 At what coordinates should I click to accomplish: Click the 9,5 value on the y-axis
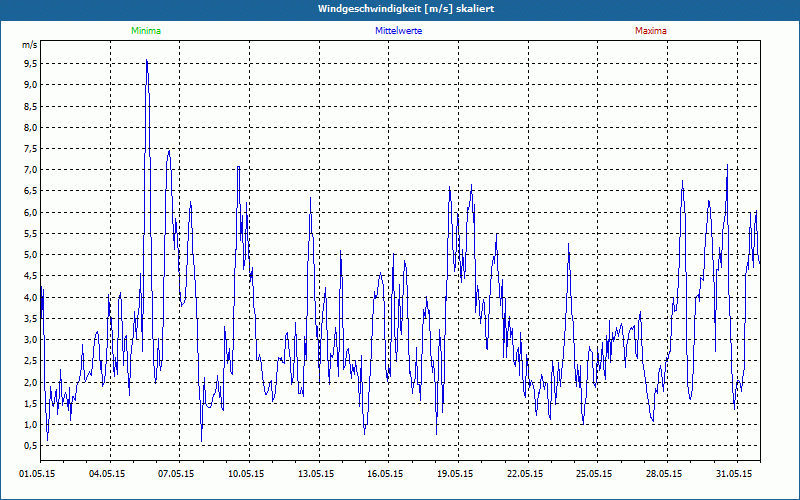(30, 63)
